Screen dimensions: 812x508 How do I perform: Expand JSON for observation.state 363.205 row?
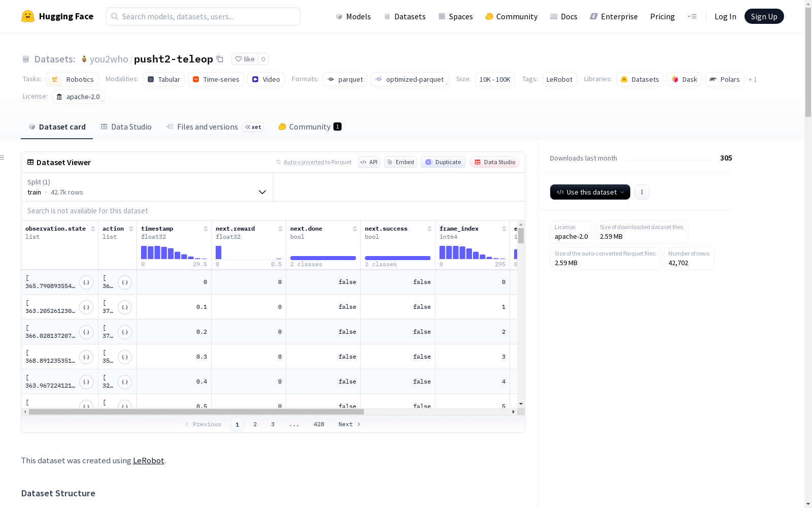click(x=86, y=307)
